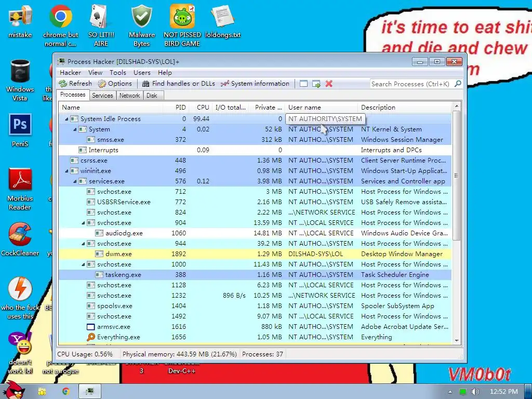Click the Refresh toolbar button

pyautogui.click(x=75, y=84)
